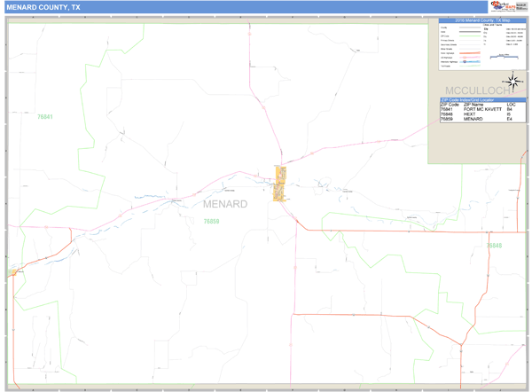This screenshot has width=532, height=392.
Task: Click the "MENARD" cell in the ZIP index table
Action: point(473,119)
